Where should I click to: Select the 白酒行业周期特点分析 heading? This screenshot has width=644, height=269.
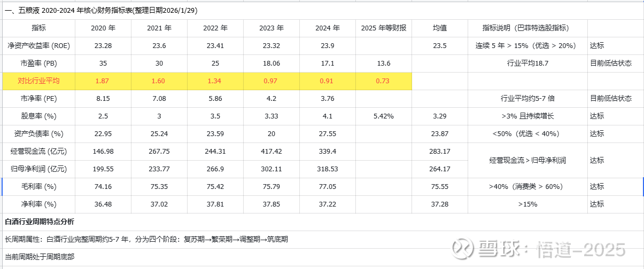[x=40, y=221]
